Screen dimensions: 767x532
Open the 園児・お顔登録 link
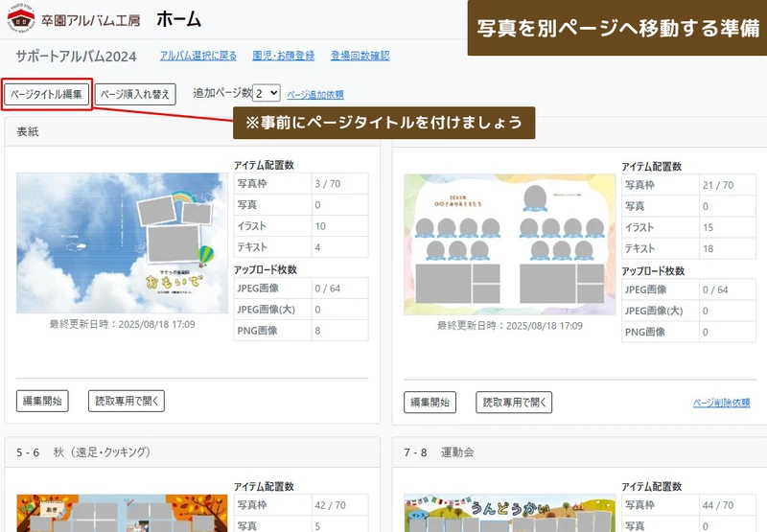pyautogui.click(x=283, y=56)
